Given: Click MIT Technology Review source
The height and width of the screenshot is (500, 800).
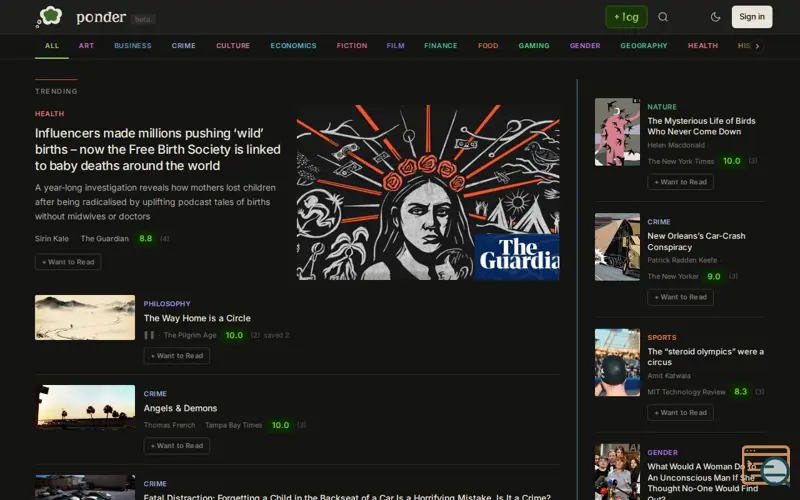Looking at the screenshot, I should click(686, 392).
